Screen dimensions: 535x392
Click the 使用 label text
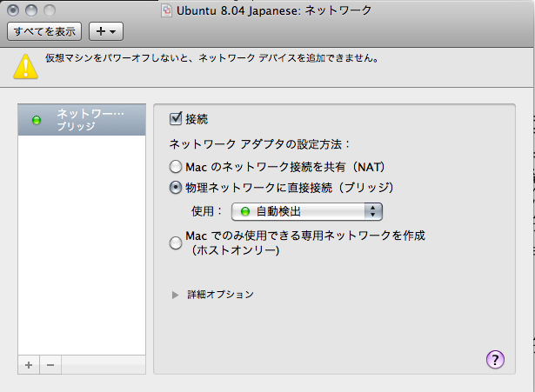206,211
